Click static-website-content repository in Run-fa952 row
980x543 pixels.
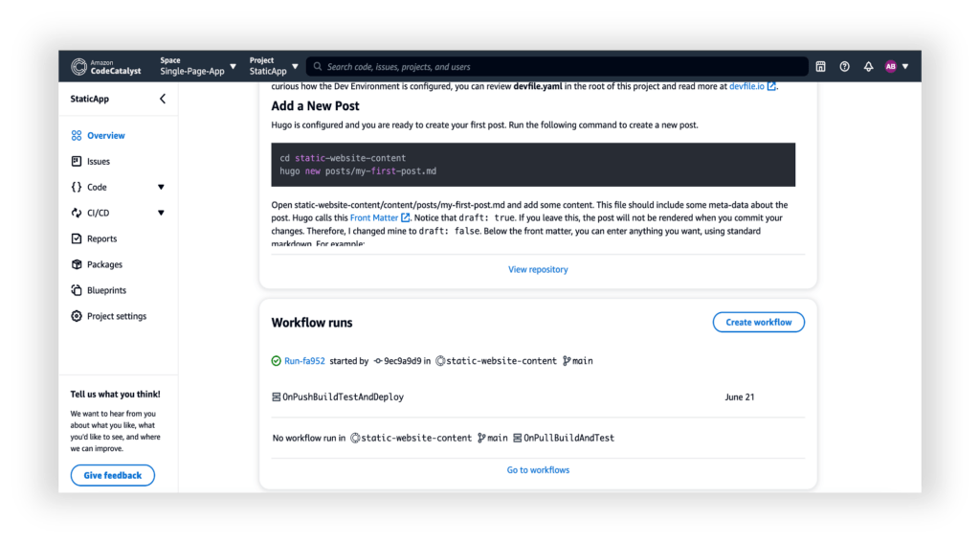coord(501,361)
